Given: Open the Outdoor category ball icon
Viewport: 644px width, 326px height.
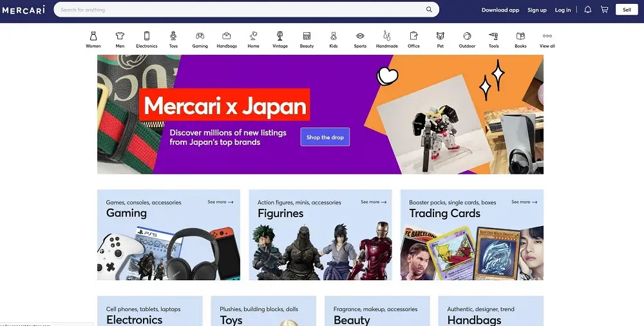Looking at the screenshot, I should coord(467,36).
